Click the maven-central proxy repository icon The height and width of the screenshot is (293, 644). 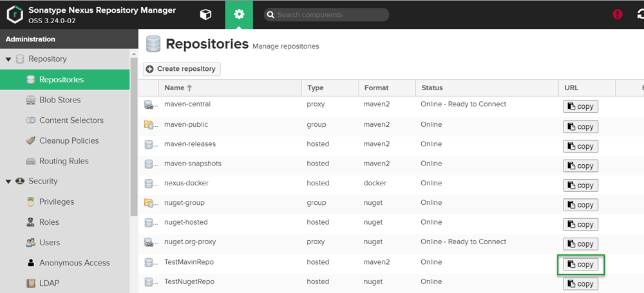click(x=149, y=104)
